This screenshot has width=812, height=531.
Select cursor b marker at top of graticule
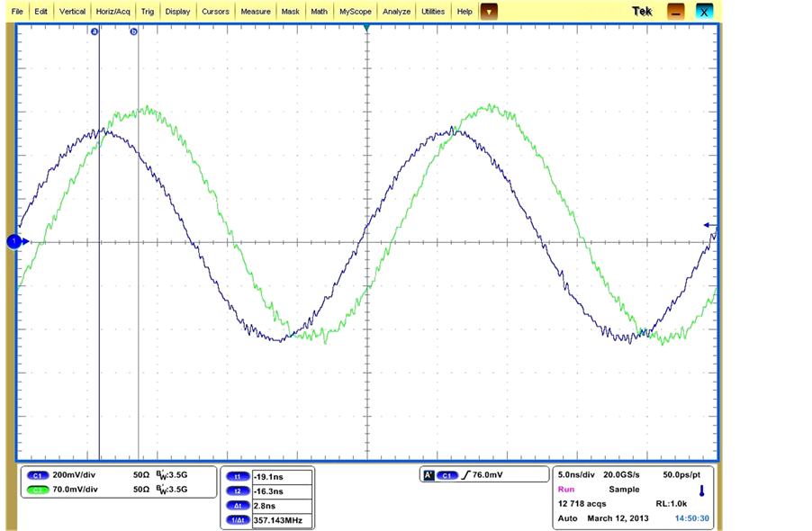(133, 31)
